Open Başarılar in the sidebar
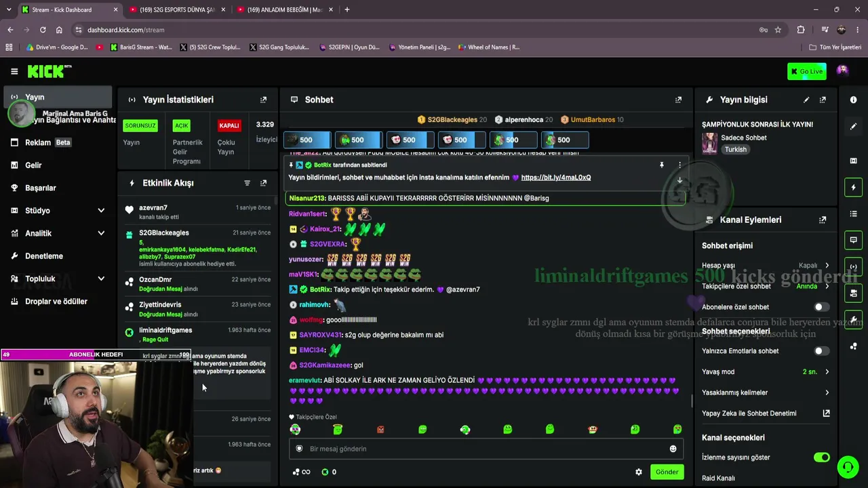Screen dimensions: 868x488 tap(58, 188)
